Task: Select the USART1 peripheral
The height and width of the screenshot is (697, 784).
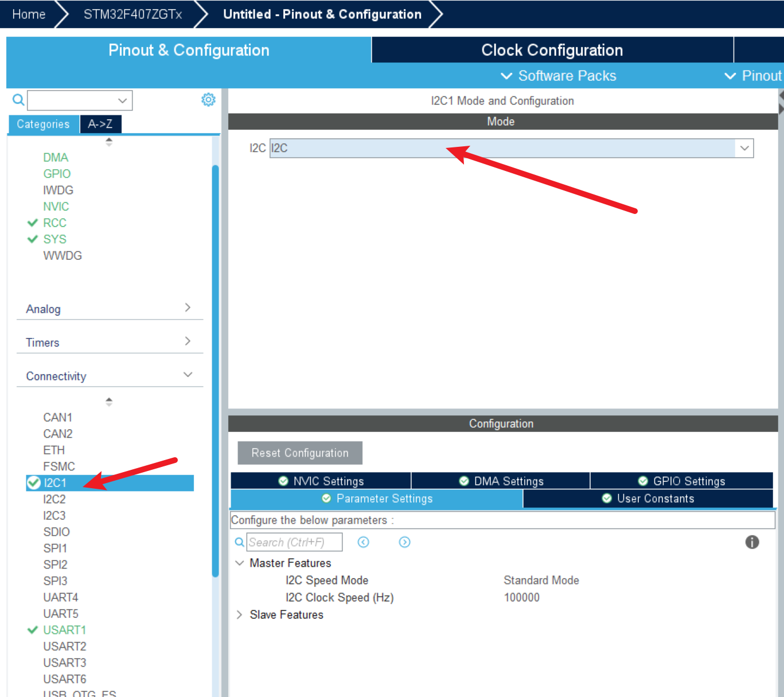Action: coord(64,630)
